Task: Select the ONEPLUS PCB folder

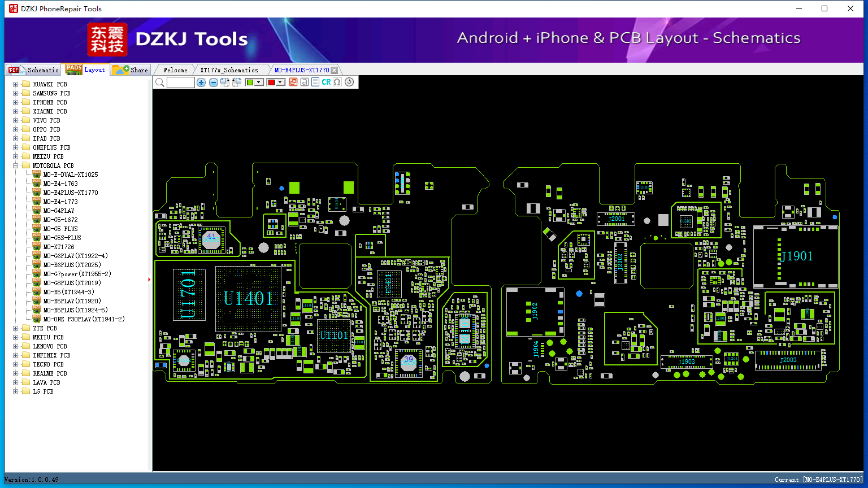Action: 51,147
